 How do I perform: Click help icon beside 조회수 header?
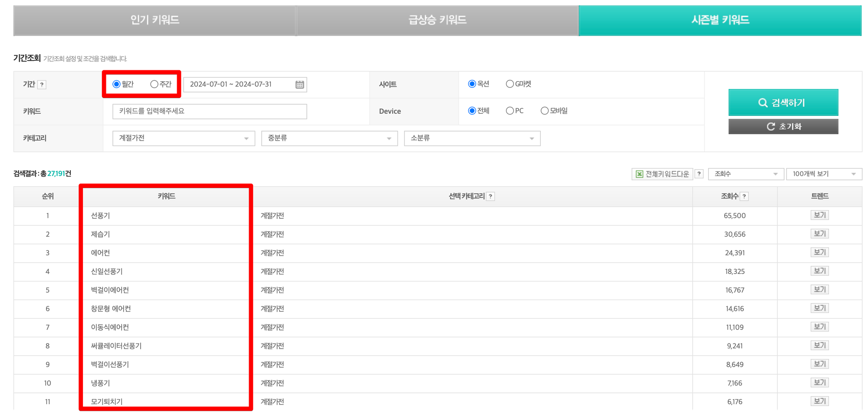pos(744,197)
